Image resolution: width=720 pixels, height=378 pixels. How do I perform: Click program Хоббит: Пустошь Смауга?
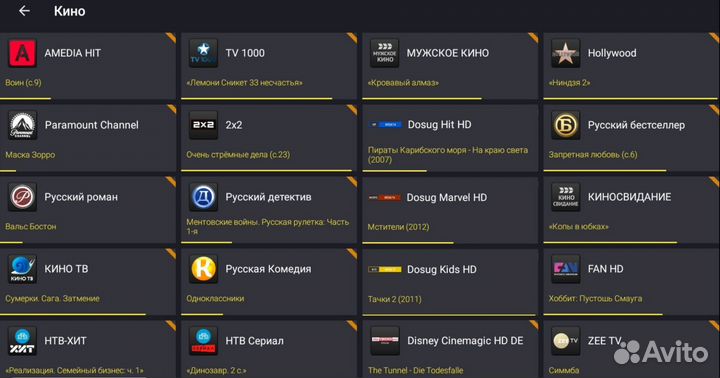pos(595,299)
